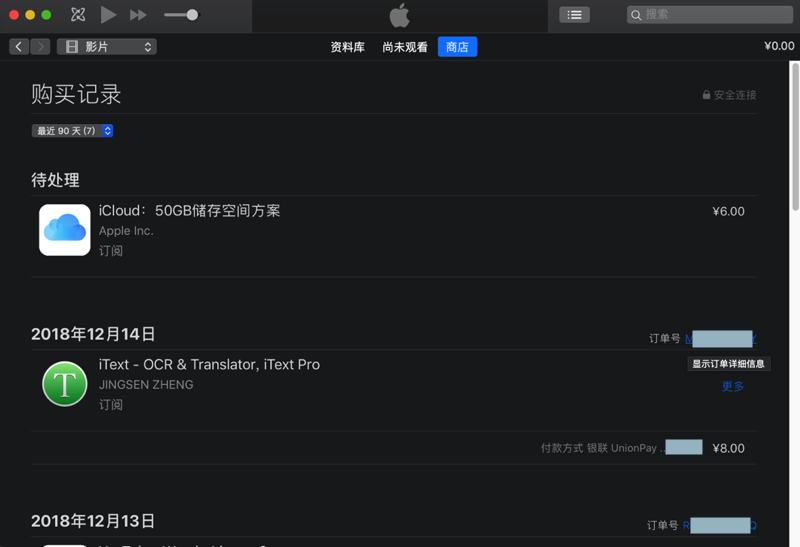Switch to the 尚未观看 tab
The height and width of the screenshot is (547, 800).
pyautogui.click(x=405, y=47)
